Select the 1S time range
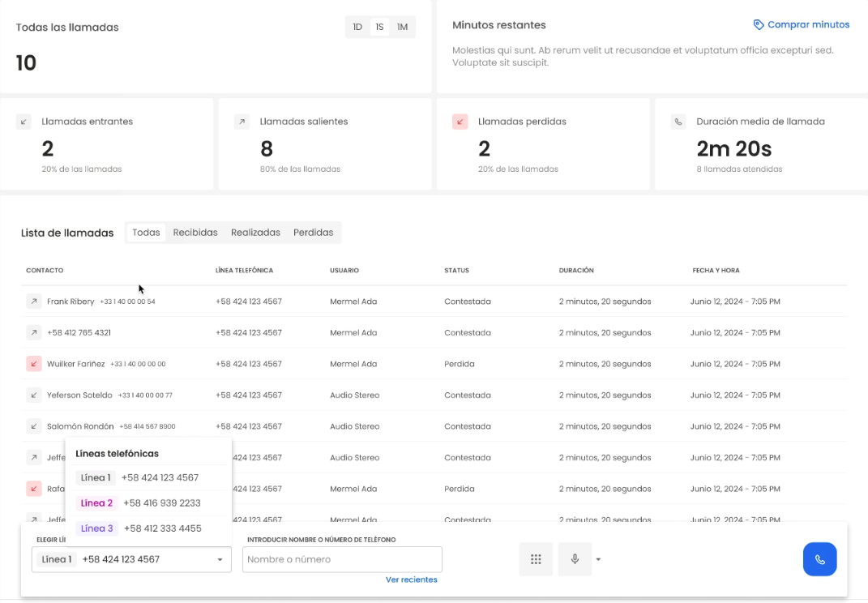This screenshot has width=868, height=603. [x=379, y=27]
